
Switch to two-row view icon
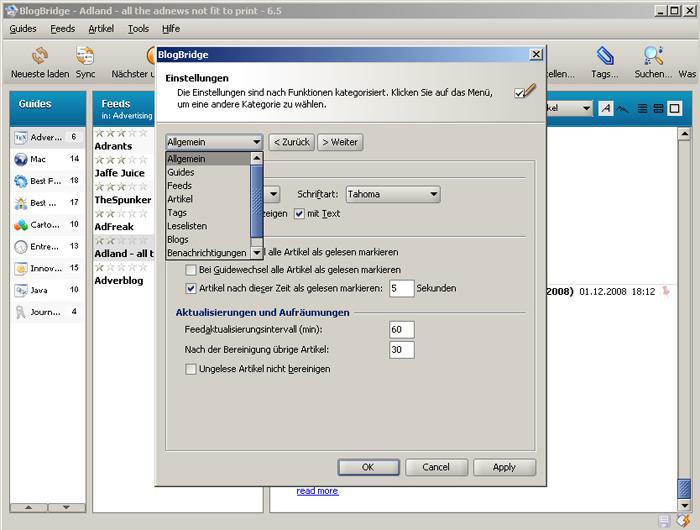658,108
